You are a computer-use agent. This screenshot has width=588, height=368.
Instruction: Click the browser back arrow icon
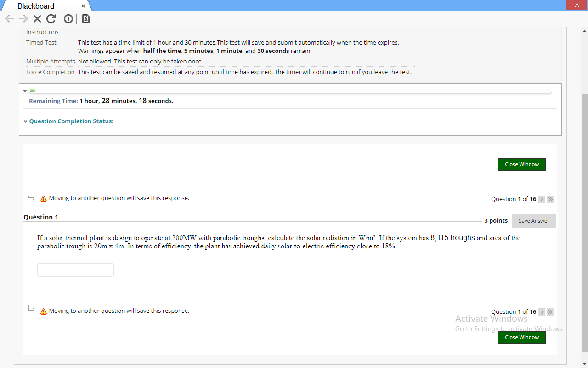9,19
